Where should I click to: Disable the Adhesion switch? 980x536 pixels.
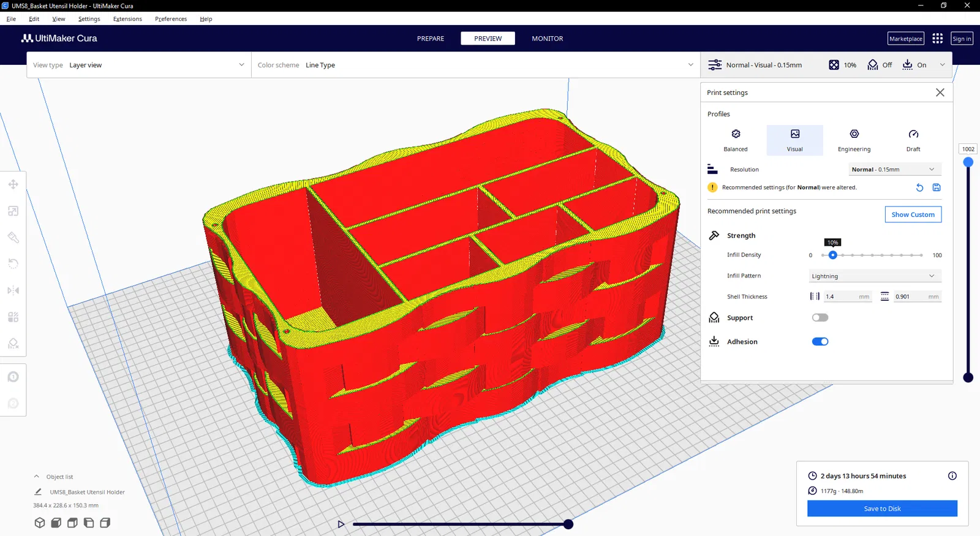pos(820,342)
